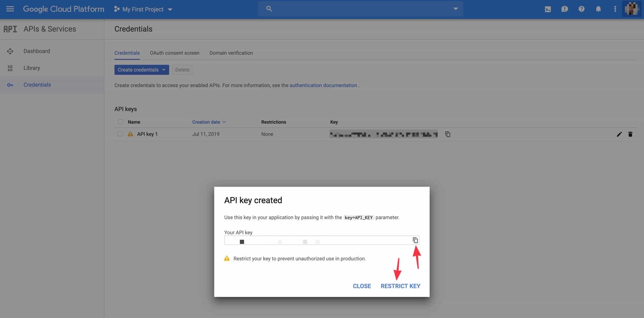Toggle the select-all API keys checkbox
Screen dimensions: 644x318
120,122
